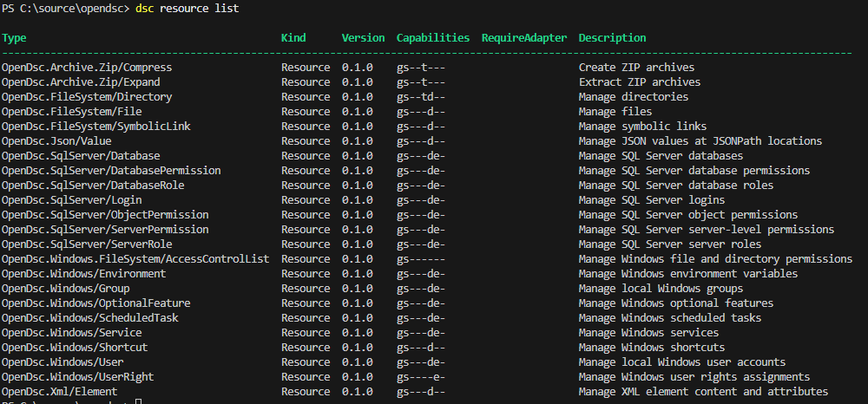Image resolution: width=868 pixels, height=404 pixels.
Task: Click the 'dsc resource list' command text
Action: (187, 8)
